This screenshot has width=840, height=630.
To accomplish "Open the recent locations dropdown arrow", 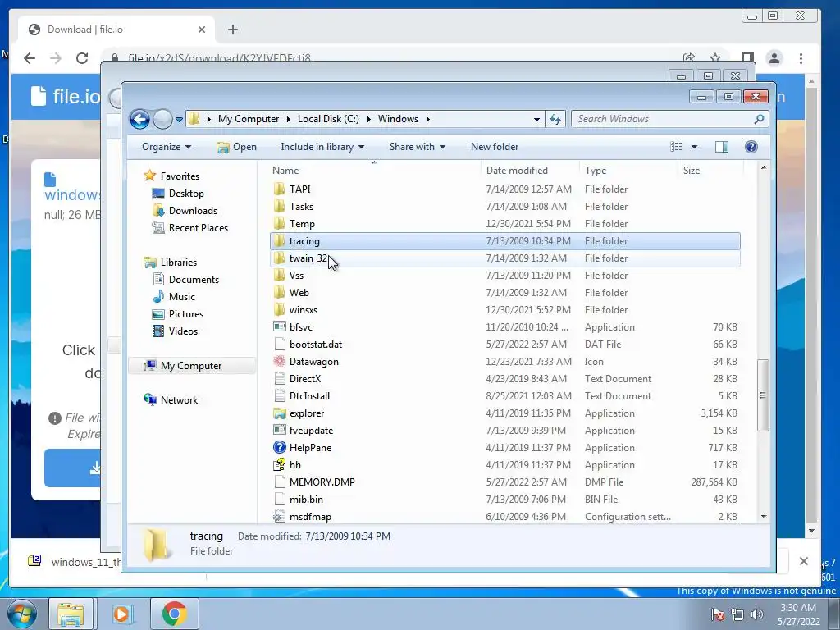I will coord(179,120).
